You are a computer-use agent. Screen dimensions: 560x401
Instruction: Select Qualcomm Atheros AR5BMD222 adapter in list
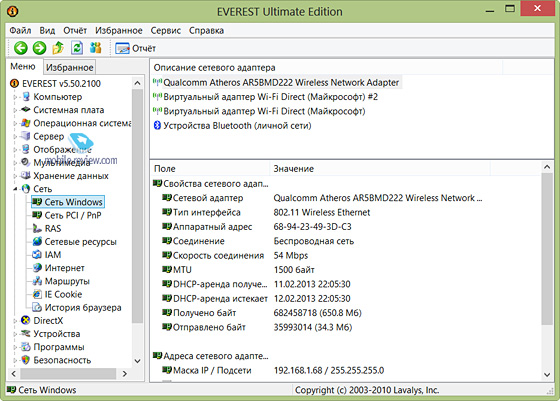coord(277,82)
